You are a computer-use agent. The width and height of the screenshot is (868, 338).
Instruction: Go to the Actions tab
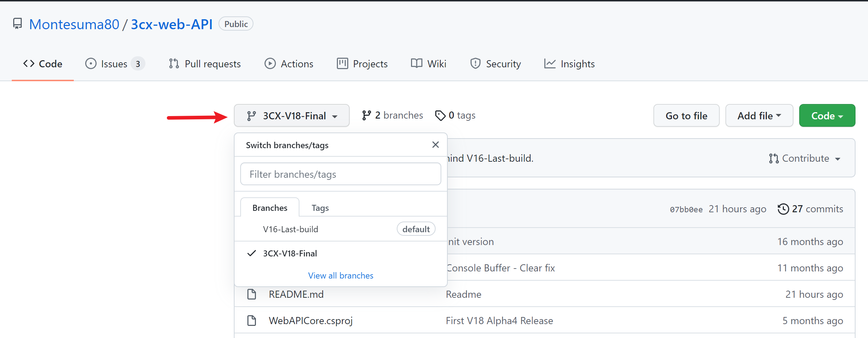[x=289, y=64]
